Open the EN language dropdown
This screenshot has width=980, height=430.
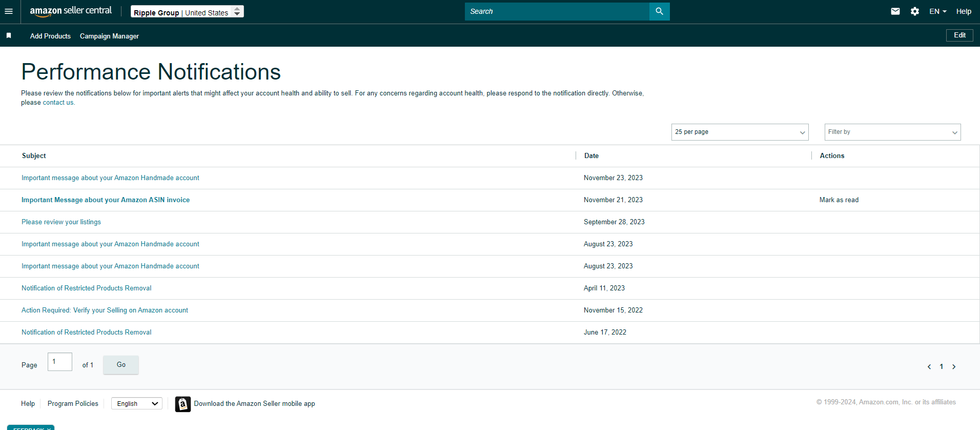tap(938, 11)
